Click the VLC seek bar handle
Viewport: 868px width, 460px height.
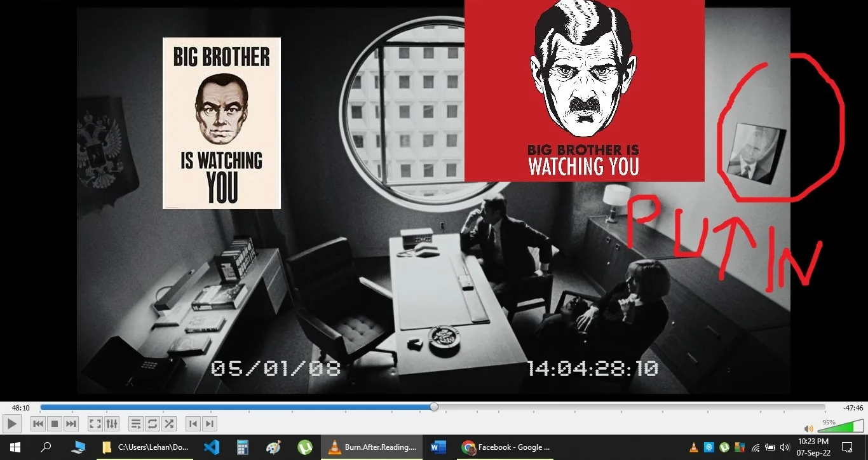(x=434, y=407)
